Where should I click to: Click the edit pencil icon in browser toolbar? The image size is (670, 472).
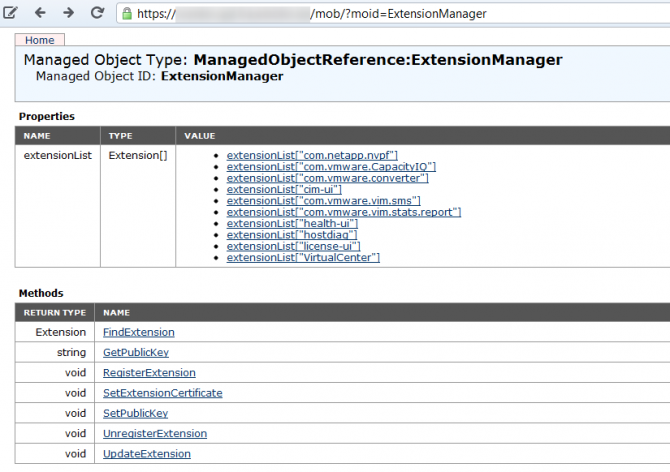pos(12,14)
